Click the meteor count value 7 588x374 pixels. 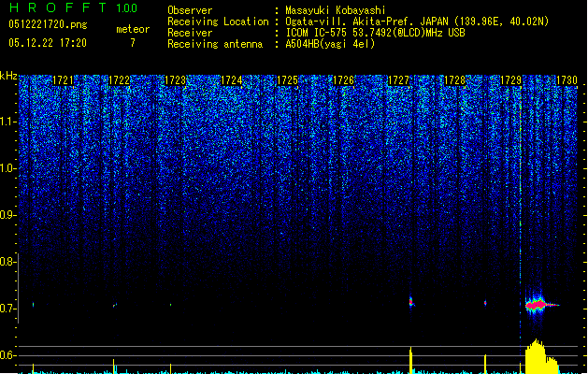[133, 43]
